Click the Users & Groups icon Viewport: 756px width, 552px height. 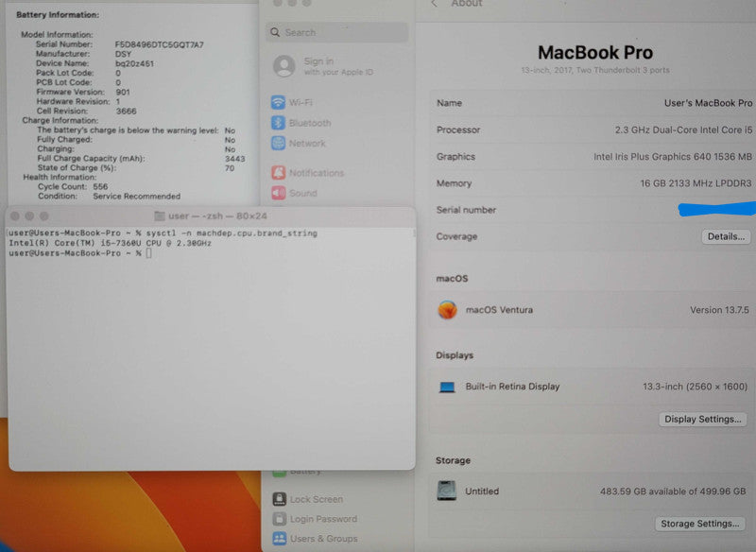(x=279, y=539)
